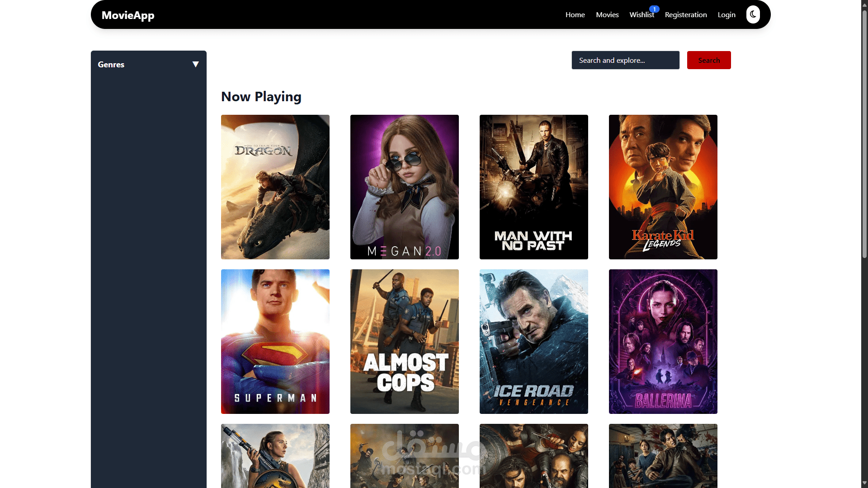This screenshot has height=488, width=868.
Task: Go to the Home page
Action: click(x=575, y=15)
